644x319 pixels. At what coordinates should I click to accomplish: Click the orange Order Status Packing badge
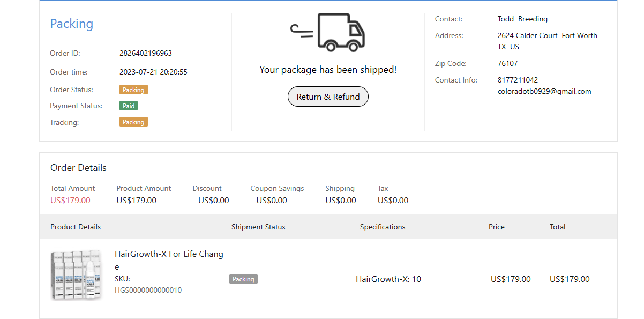coord(133,90)
